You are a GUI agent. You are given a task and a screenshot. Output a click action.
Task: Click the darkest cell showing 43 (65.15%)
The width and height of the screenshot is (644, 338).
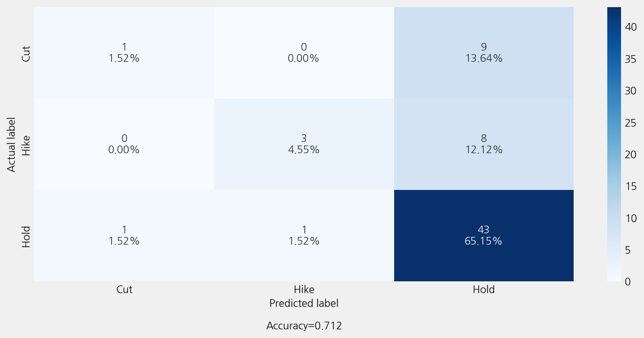483,235
